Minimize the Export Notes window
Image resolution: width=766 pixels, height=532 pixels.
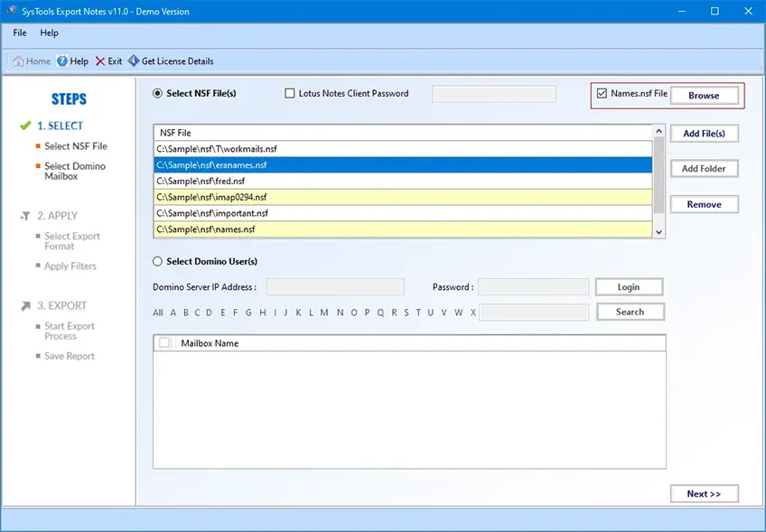pyautogui.click(x=681, y=11)
